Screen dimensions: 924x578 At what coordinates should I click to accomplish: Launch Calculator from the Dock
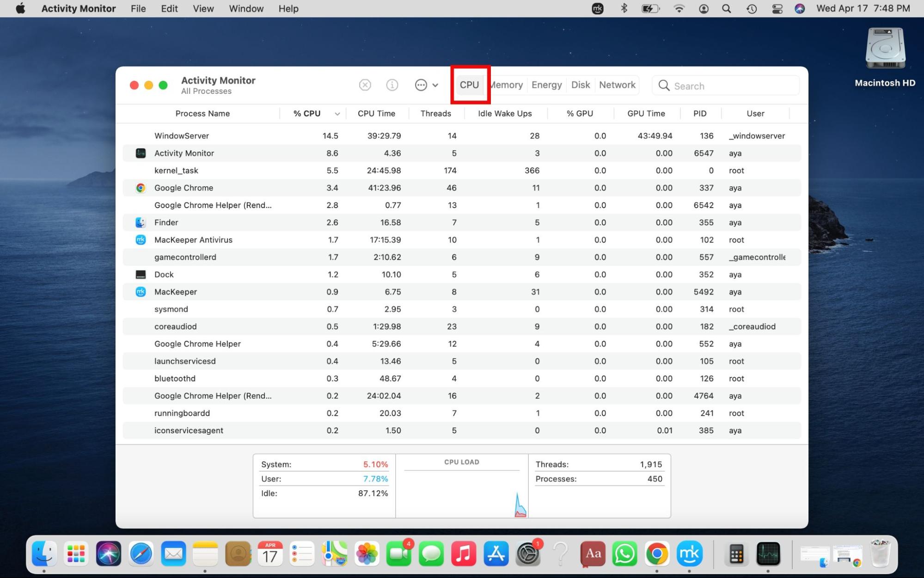point(736,553)
